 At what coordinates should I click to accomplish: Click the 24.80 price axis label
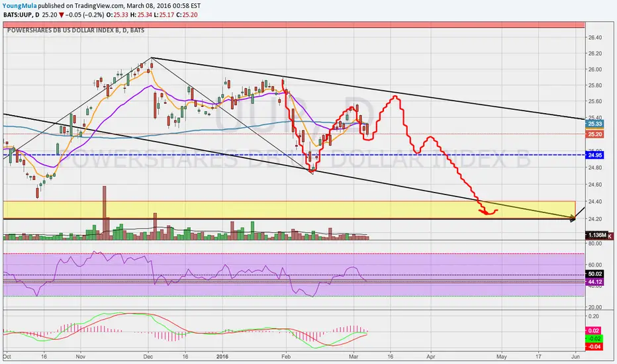[x=594, y=167]
